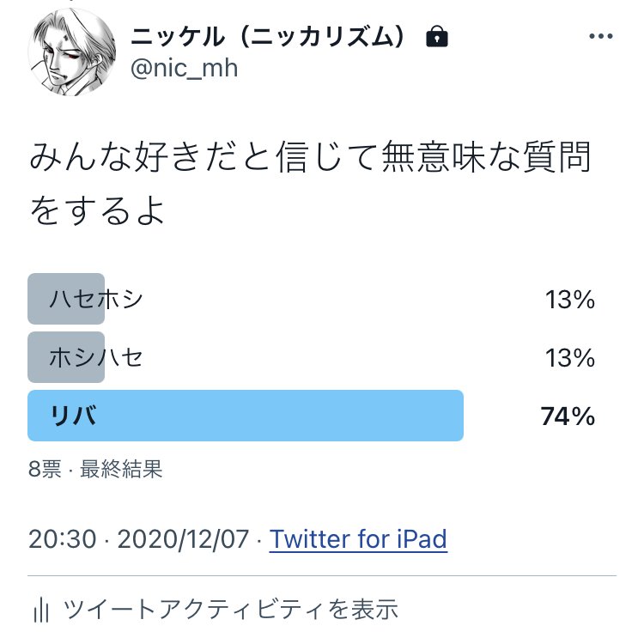The image size is (644, 644).
Task: Click the 13% result next to ハセホシ
Action: coord(570,300)
